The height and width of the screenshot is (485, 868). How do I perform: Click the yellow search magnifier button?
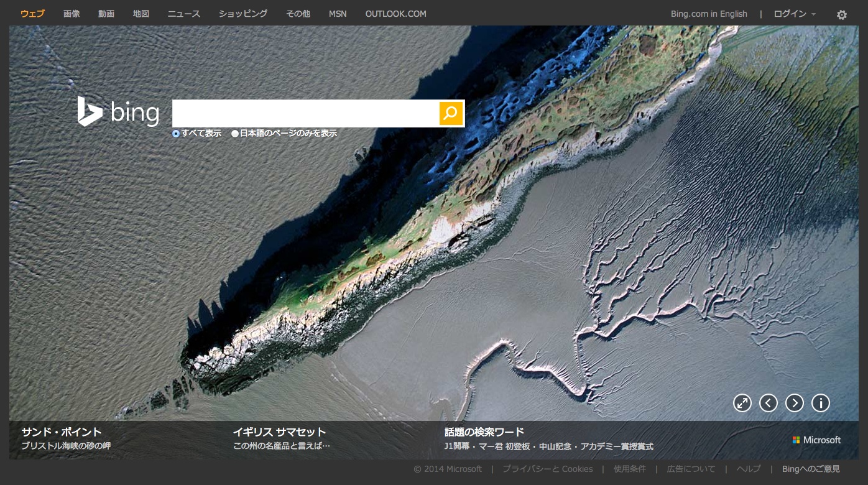click(x=451, y=113)
